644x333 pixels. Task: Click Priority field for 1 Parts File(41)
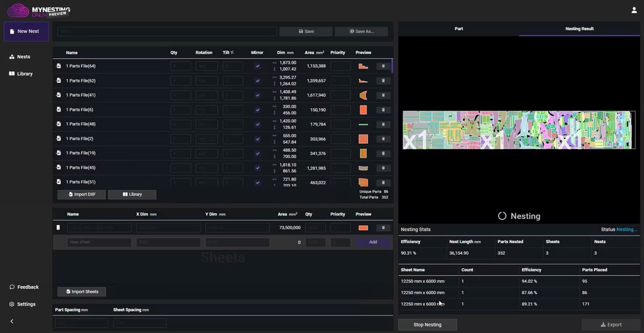pyautogui.click(x=341, y=95)
